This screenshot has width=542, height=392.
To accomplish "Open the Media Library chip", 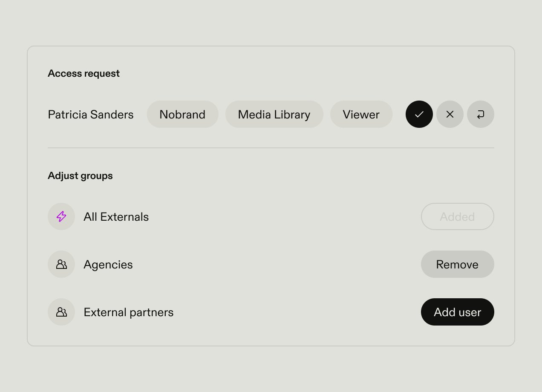I will [x=274, y=114].
